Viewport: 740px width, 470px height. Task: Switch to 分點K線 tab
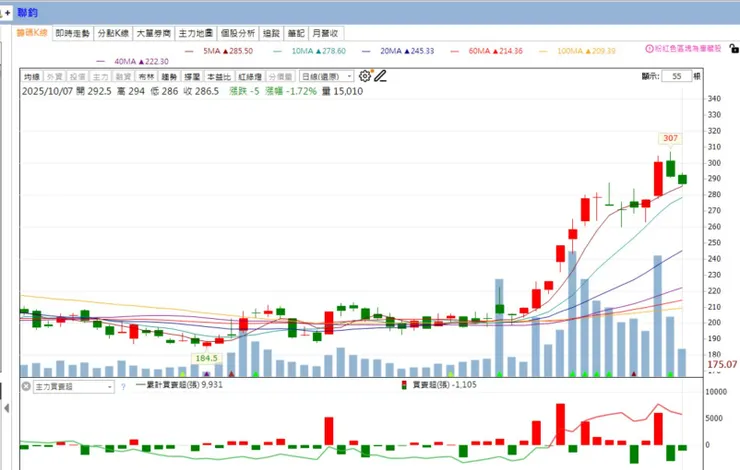[113, 33]
